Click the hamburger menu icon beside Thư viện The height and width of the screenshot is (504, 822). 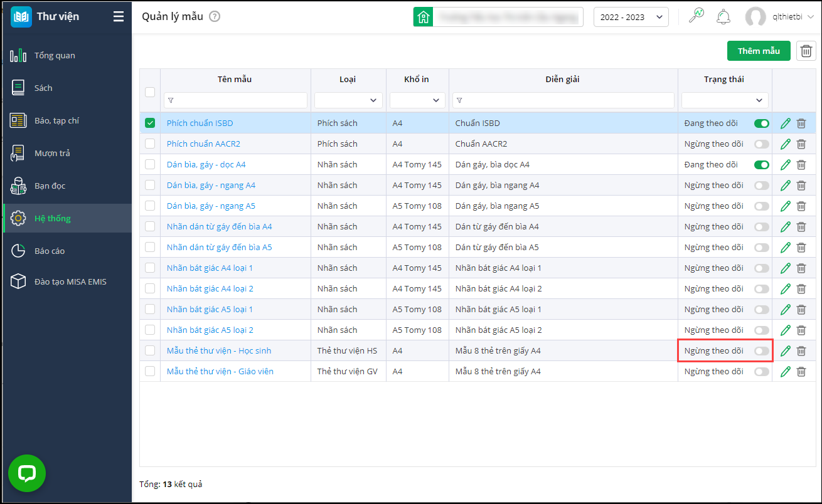click(119, 17)
